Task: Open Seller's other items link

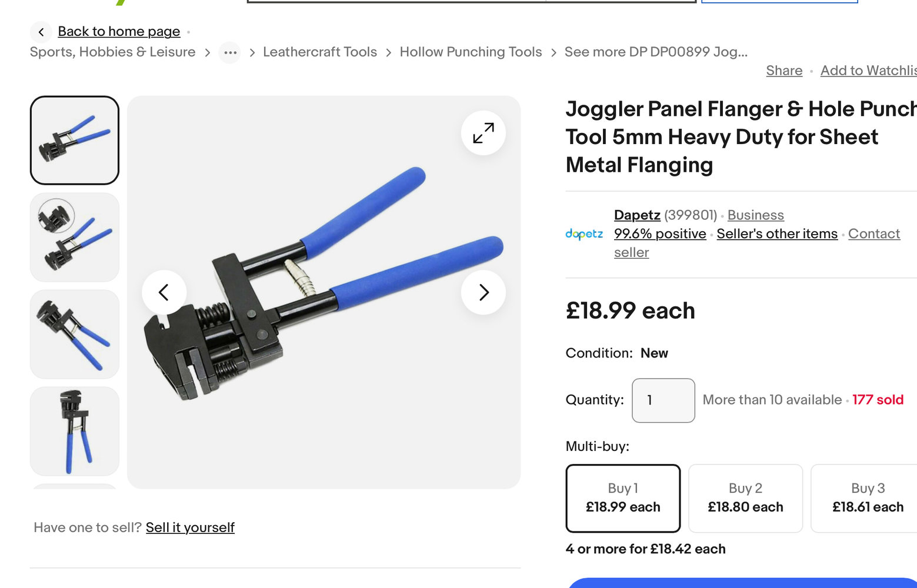Action: 777,234
